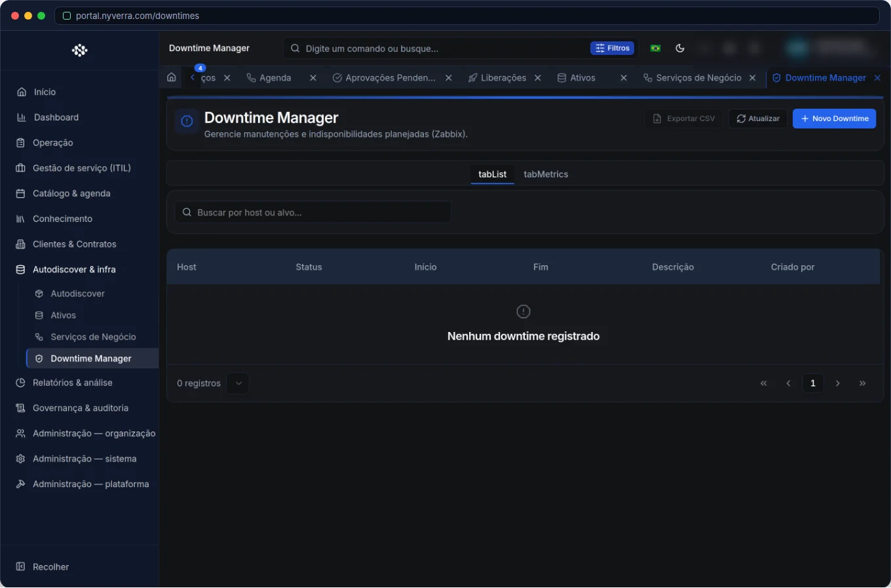Close the Ativos tab
Screen dimensions: 891x588
click(624, 78)
